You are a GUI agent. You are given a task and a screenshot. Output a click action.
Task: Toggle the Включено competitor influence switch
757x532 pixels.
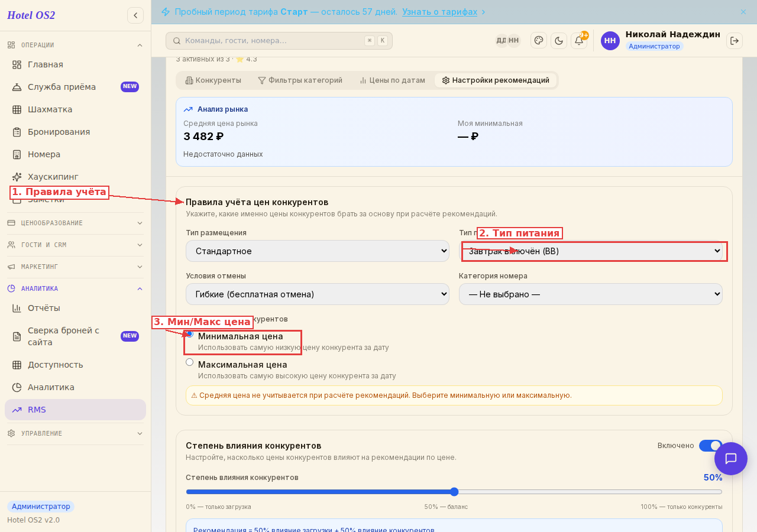click(x=710, y=445)
